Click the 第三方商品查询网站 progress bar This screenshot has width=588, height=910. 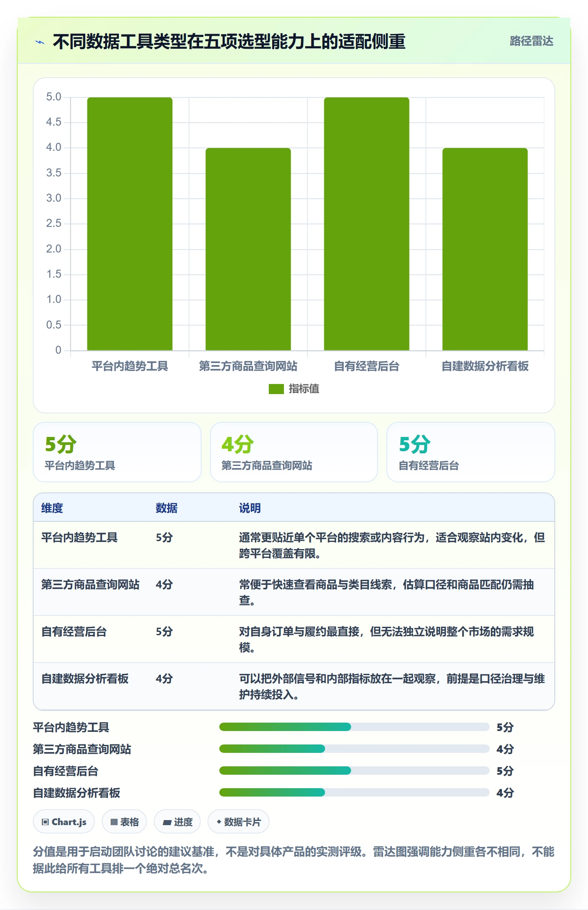coord(354,749)
